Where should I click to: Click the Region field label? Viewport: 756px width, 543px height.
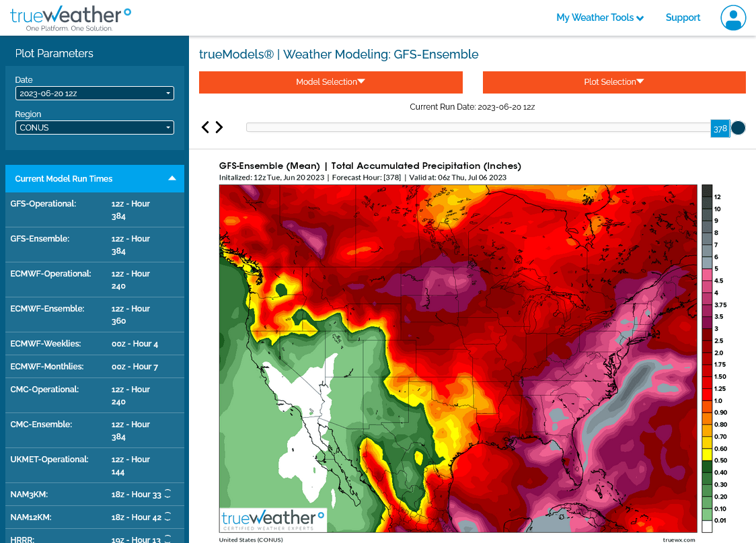28,114
